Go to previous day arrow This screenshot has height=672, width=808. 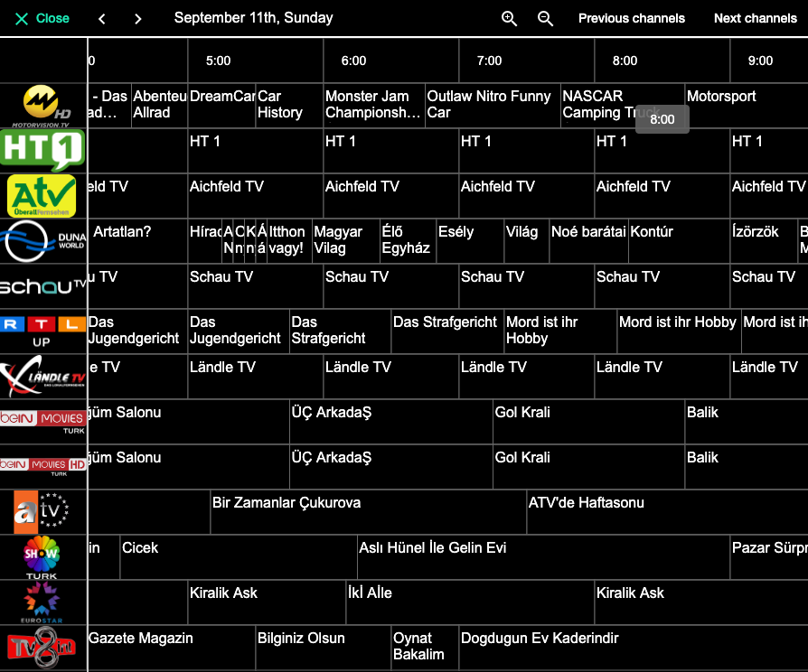(102, 19)
